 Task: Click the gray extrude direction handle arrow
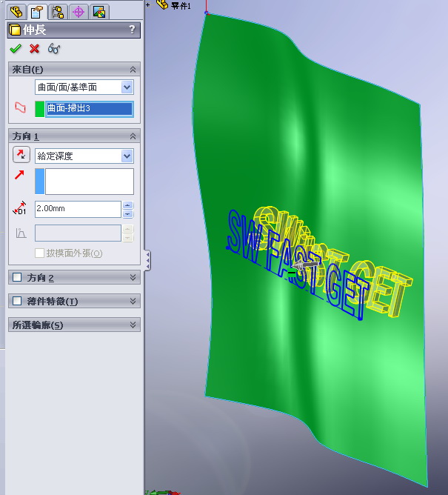[x=304, y=265]
